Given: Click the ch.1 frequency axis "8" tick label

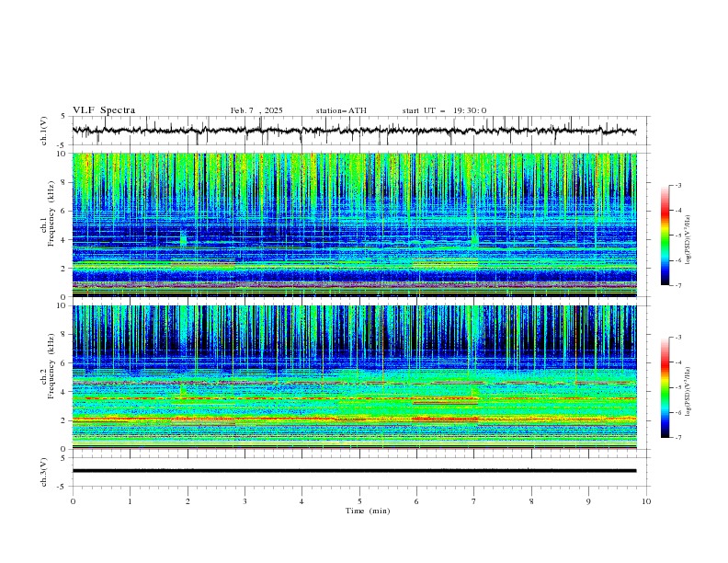Looking at the screenshot, I should (63, 182).
